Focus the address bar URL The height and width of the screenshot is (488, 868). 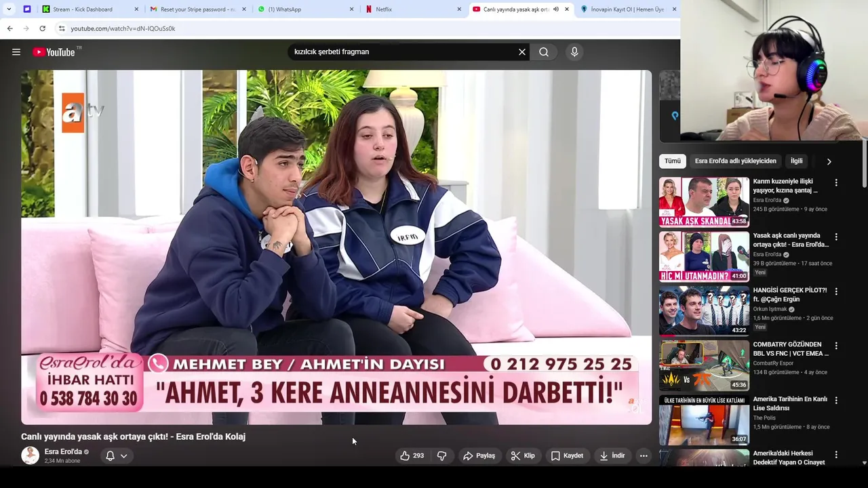point(123,28)
